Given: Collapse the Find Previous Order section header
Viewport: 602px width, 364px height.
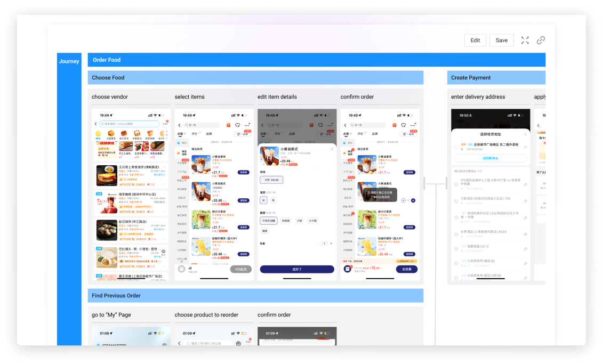Looking at the screenshot, I should (x=255, y=296).
